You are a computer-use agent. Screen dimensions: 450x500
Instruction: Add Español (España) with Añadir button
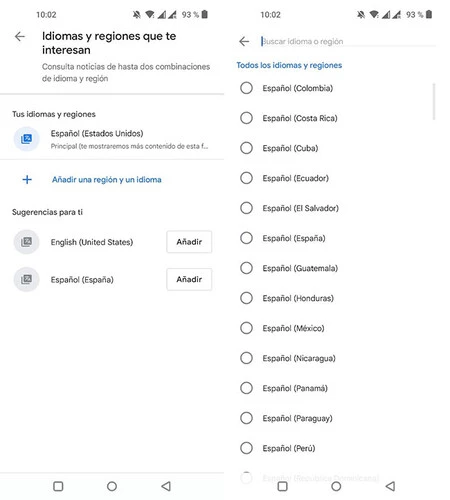189,279
